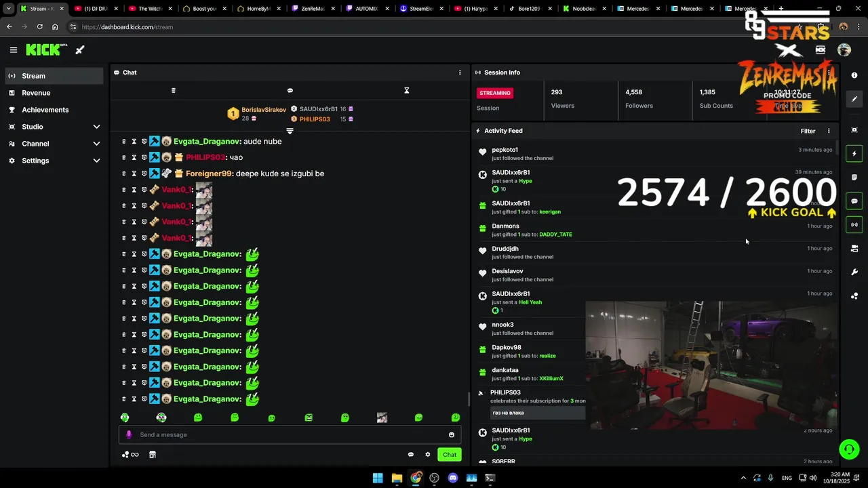Viewport: 868px width, 488px height.
Task: Expand the Settings menu chevron
Action: 96,161
